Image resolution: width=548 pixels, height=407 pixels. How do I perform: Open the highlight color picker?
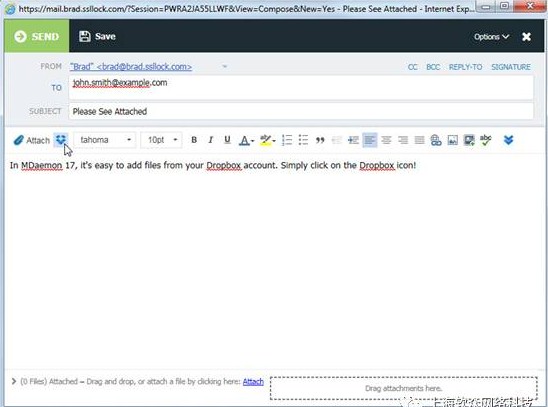coord(268,140)
